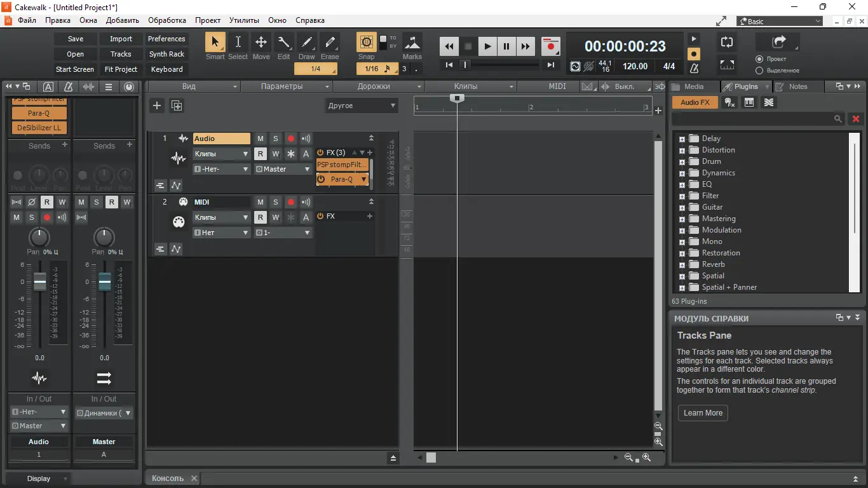The width and height of the screenshot is (868, 488).
Task: Select the Выделенное radio button
Action: click(759, 71)
